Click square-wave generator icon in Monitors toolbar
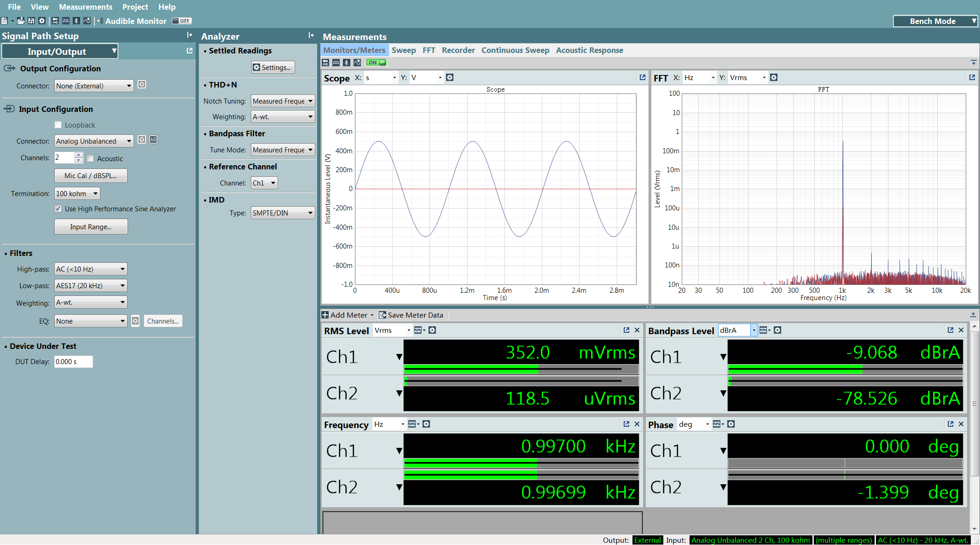Viewport: 980px width, 545px height. click(x=336, y=63)
